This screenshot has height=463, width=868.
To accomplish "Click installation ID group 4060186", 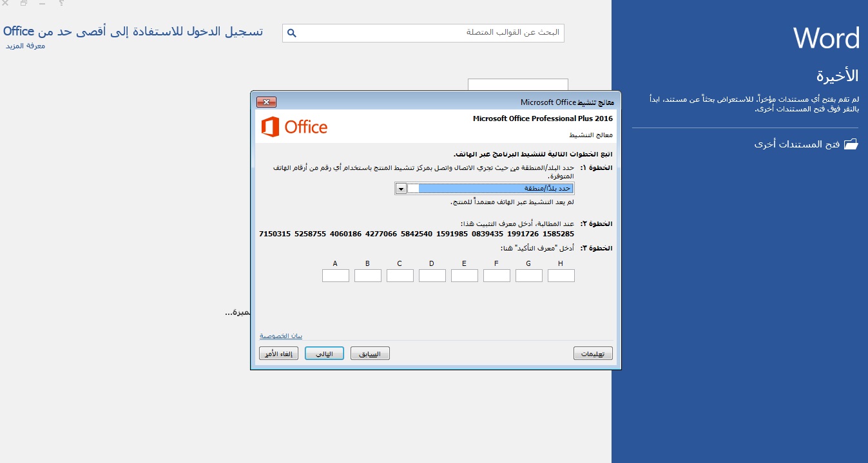I will point(345,234).
